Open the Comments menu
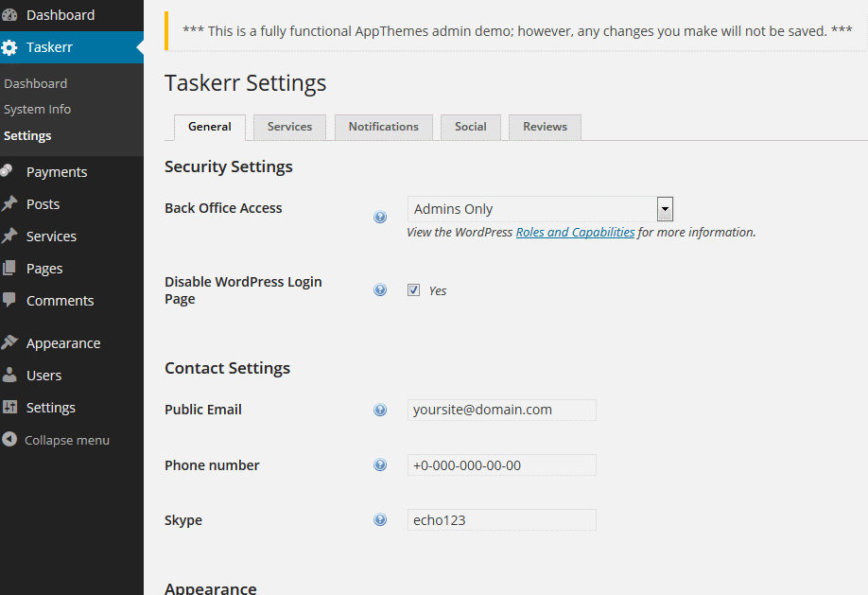 click(72, 300)
